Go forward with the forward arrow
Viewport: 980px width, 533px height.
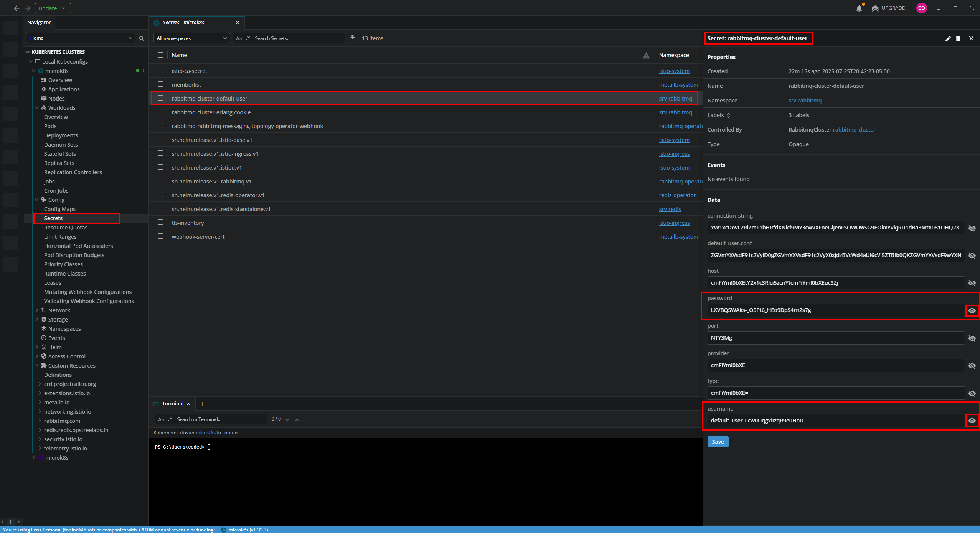tap(28, 8)
